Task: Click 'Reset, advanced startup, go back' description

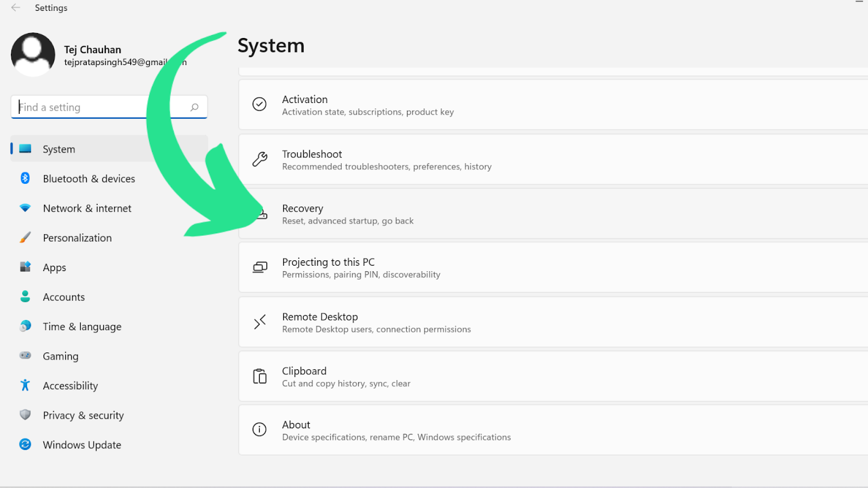Action: coord(348,221)
